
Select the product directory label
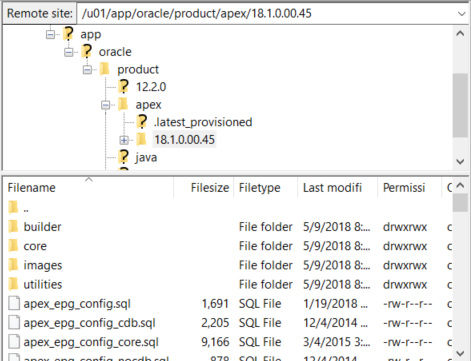138,69
